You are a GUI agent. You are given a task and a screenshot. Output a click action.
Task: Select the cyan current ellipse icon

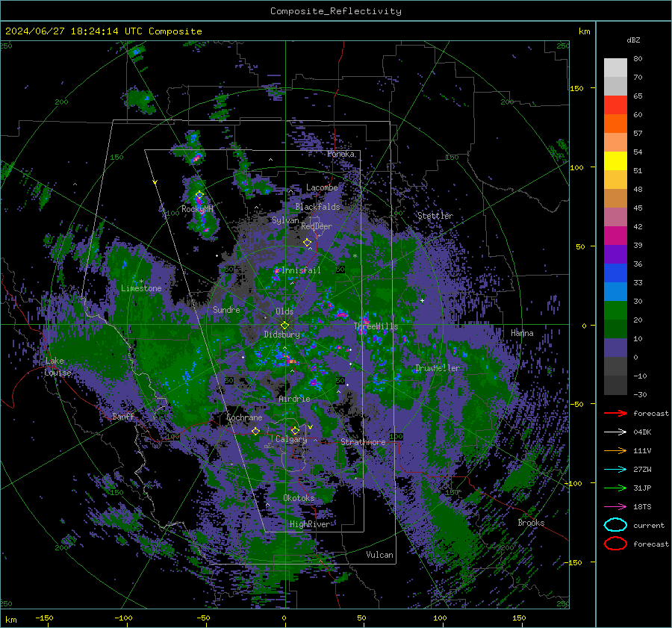pos(615,525)
